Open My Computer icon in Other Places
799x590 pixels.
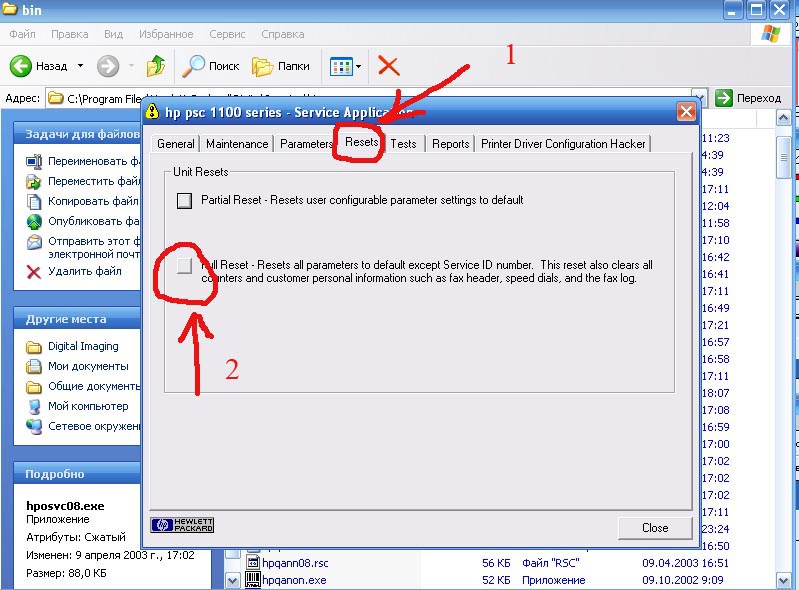(34, 407)
